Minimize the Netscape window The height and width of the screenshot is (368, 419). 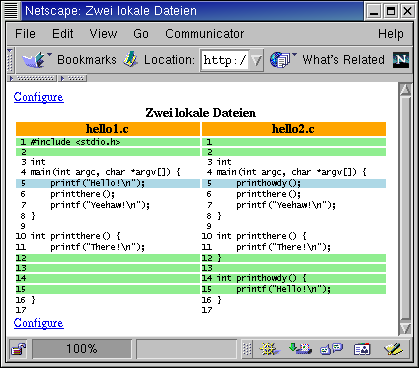tap(374, 11)
